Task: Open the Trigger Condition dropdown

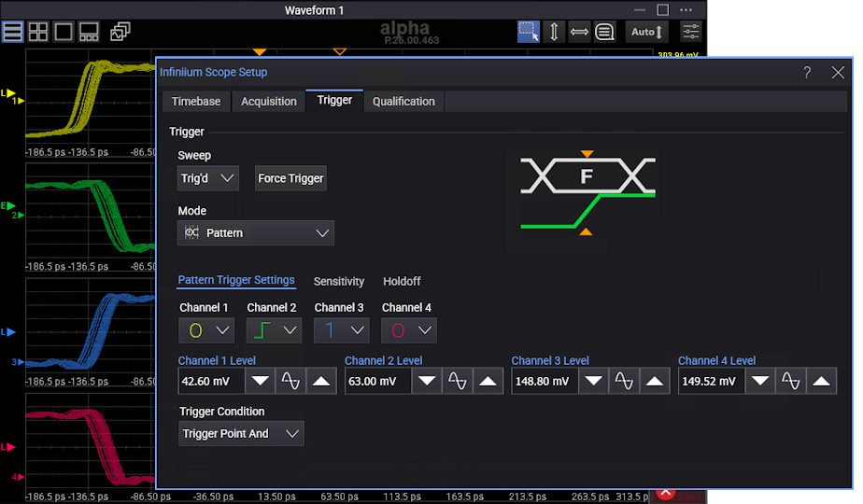Action: [241, 434]
